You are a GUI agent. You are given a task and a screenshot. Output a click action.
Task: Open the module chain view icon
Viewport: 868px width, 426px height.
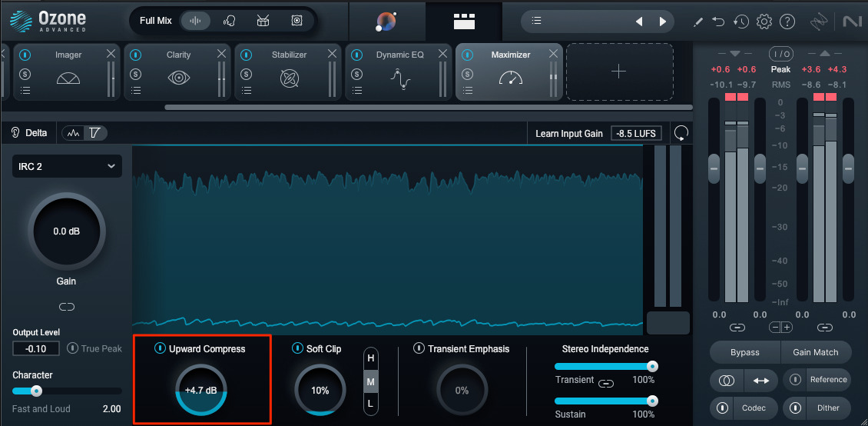tap(464, 21)
